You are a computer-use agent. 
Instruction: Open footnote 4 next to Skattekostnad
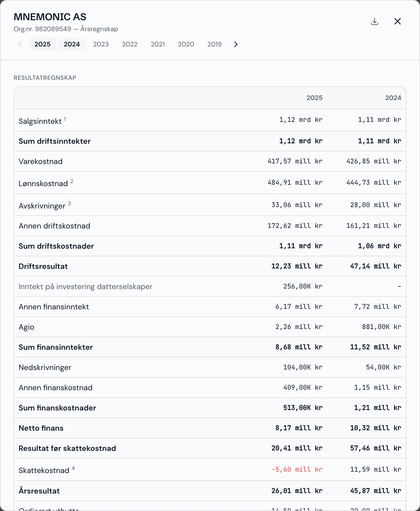coord(73,468)
